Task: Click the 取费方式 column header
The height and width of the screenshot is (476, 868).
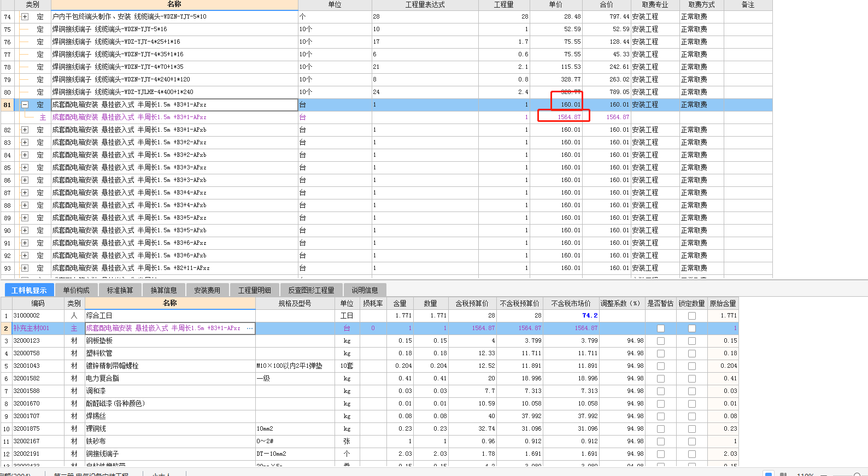Action: tap(701, 4)
